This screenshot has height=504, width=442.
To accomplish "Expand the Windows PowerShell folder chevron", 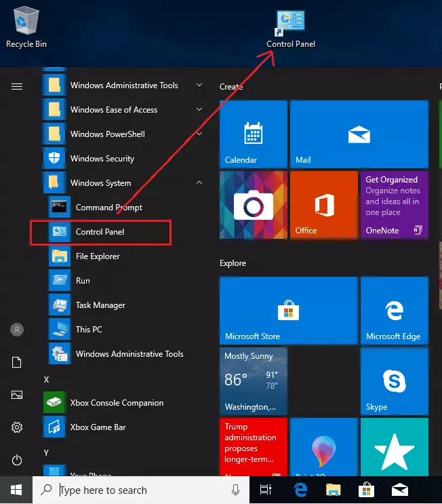I will (x=199, y=134).
